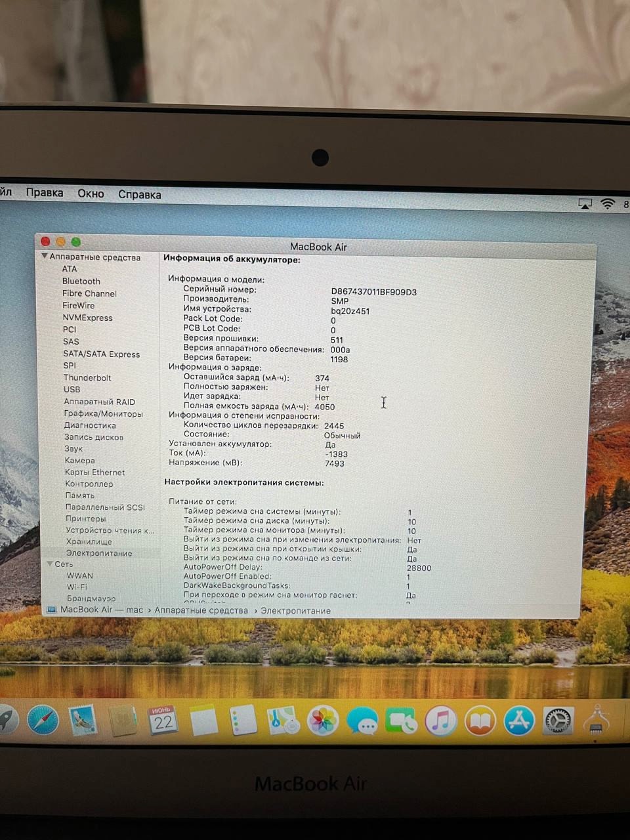Open the Справка menu

coord(140,194)
